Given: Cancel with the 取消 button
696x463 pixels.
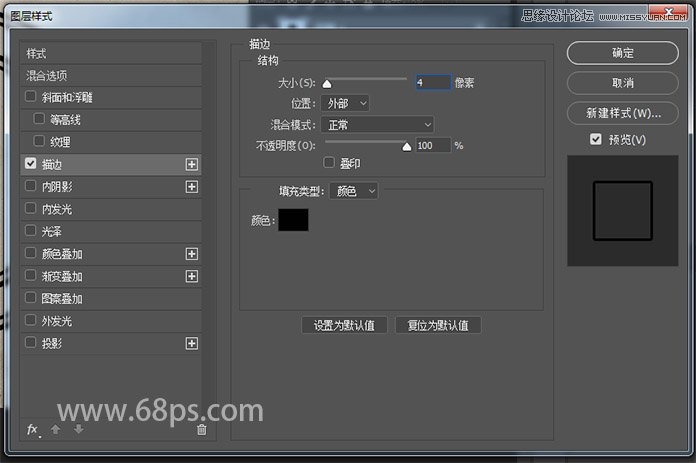Looking at the screenshot, I should pos(622,83).
